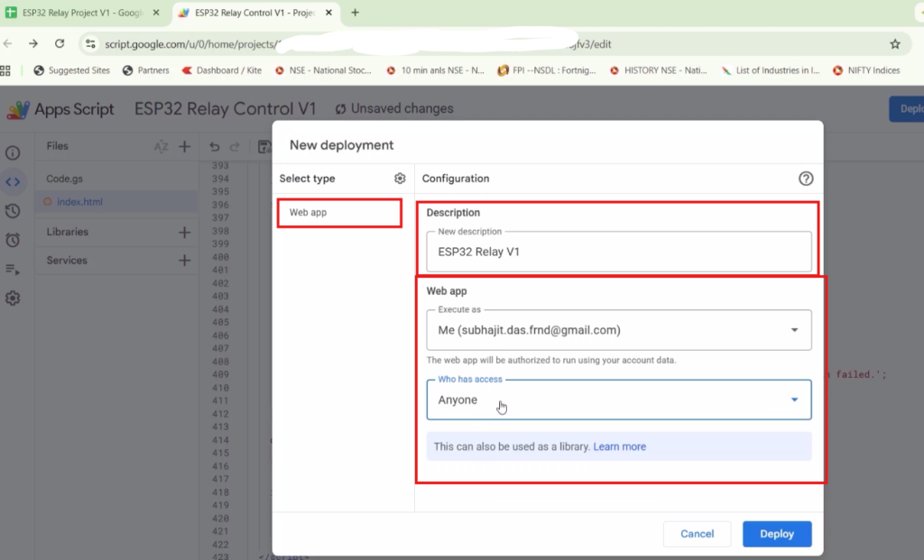Viewport: 924px width, 560px height.
Task: Open the Configuration help icon
Action: (x=806, y=179)
